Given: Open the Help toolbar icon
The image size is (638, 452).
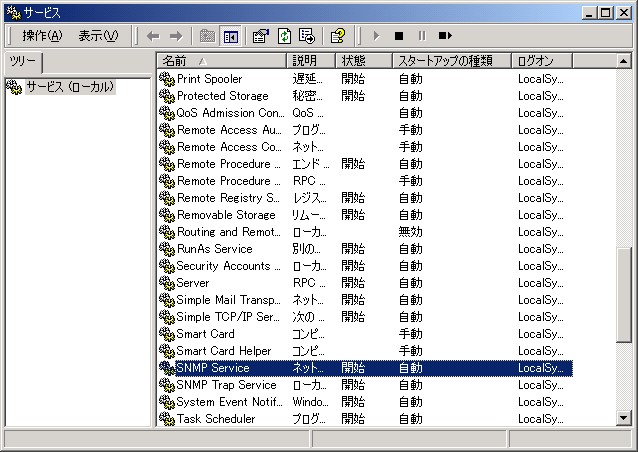Looking at the screenshot, I should [338, 36].
